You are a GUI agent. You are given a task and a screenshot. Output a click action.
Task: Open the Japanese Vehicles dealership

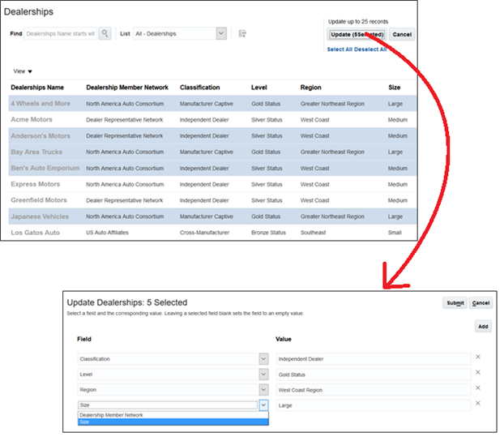(x=40, y=216)
